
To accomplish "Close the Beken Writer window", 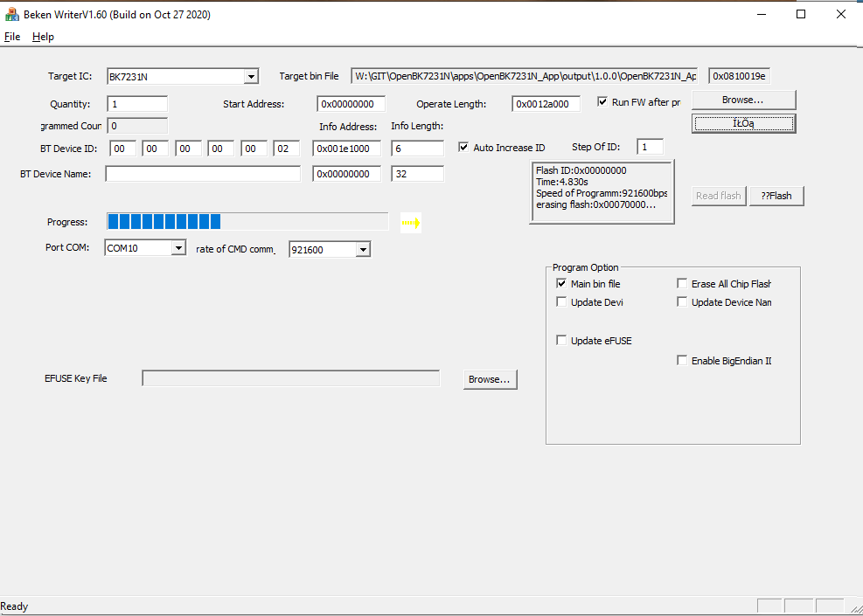I will click(841, 14).
